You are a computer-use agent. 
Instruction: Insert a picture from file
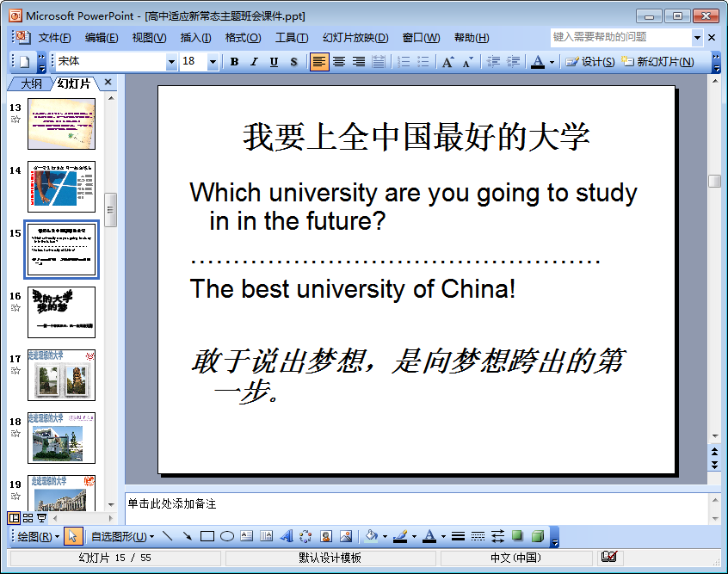[x=346, y=536]
